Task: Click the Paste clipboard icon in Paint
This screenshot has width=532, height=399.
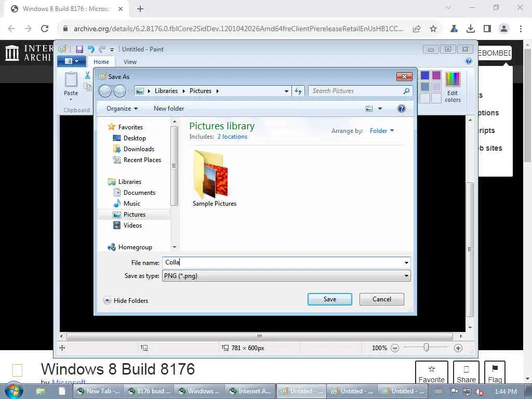Action: click(x=71, y=79)
